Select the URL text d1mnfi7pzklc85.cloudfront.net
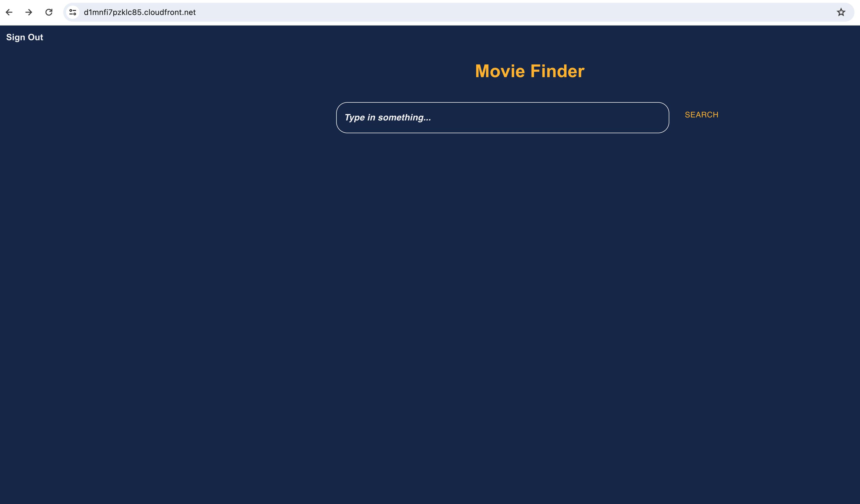This screenshot has width=860, height=504. click(x=140, y=12)
